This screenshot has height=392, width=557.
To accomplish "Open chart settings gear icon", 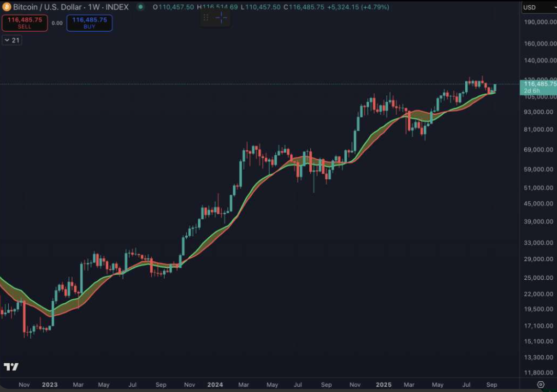I will click(x=540, y=384).
